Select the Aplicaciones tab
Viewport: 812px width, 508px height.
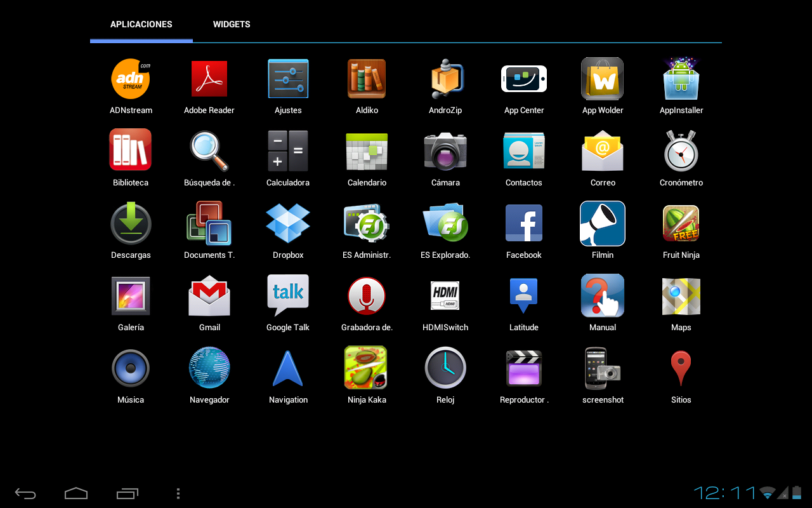tap(141, 24)
